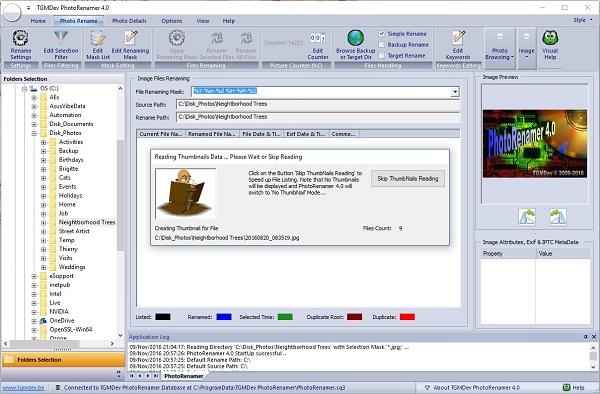The width and height of the screenshot is (600, 394).
Task: Click right image rotate icon under preview
Action: pos(558,217)
